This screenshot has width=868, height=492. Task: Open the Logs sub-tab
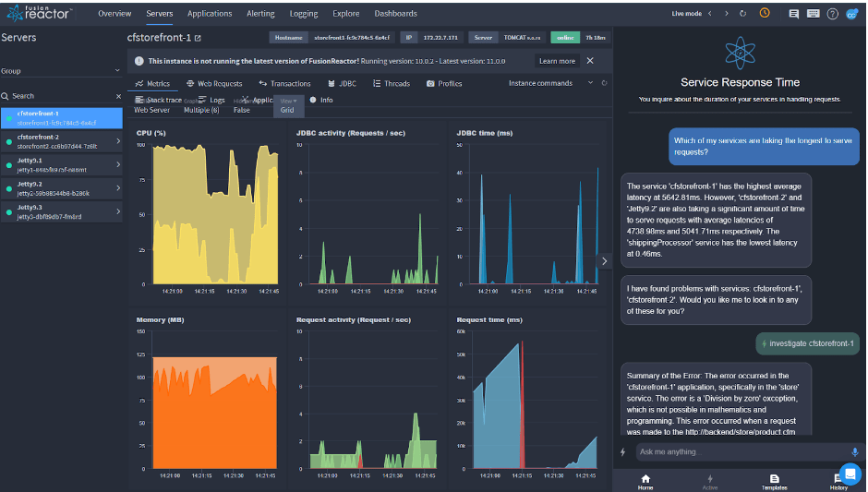tap(211, 101)
